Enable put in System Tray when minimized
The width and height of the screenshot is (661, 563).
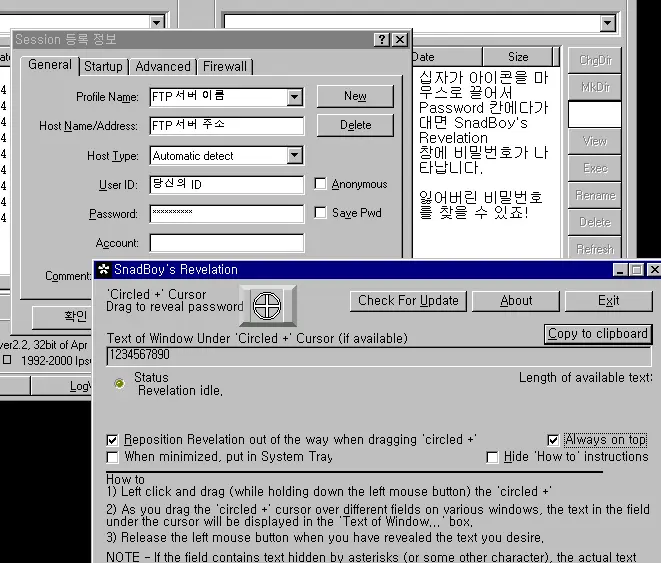(x=112, y=457)
